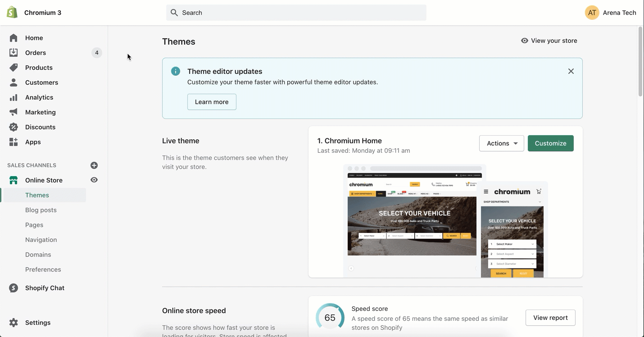The height and width of the screenshot is (337, 644).
Task: Open Blog posts submenu item
Action: point(41,210)
